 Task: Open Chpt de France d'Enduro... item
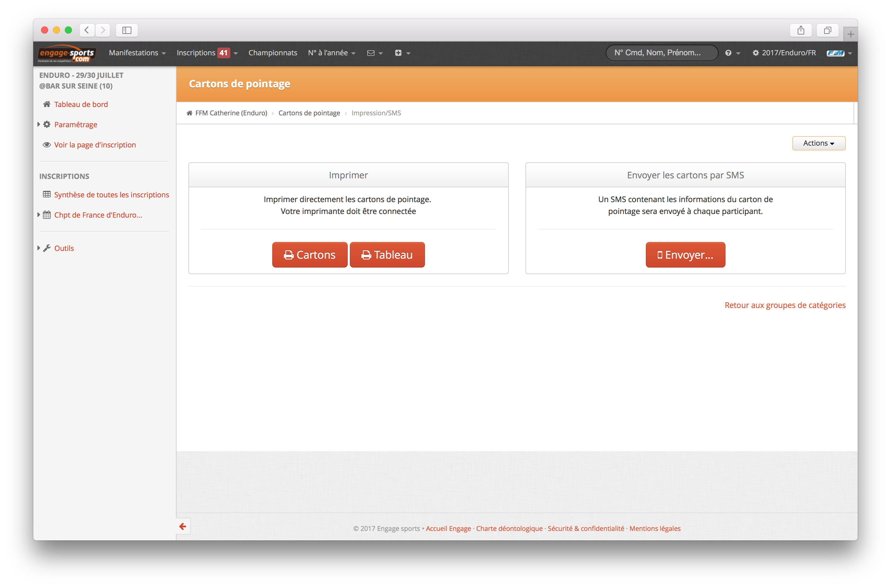98,215
